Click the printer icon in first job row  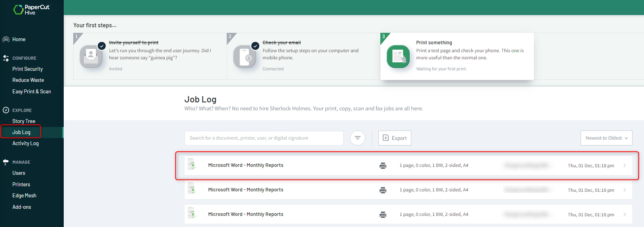[383, 166]
